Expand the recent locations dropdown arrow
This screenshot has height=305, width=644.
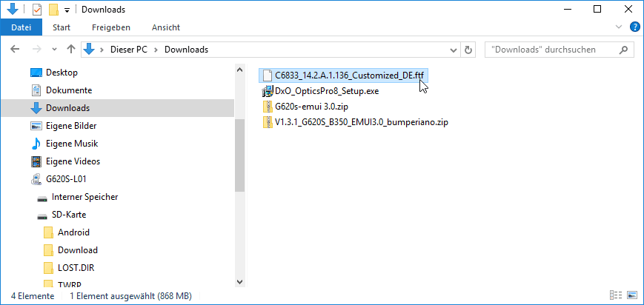coord(54,50)
